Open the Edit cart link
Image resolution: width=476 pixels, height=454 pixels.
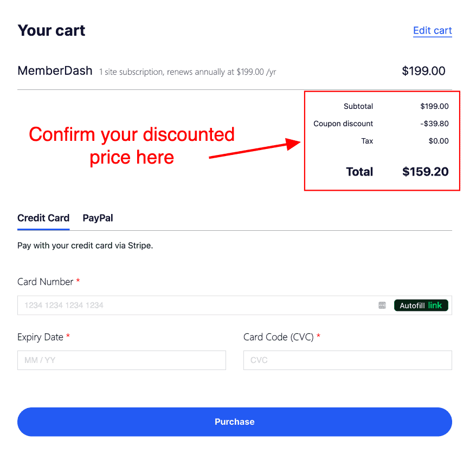432,30
